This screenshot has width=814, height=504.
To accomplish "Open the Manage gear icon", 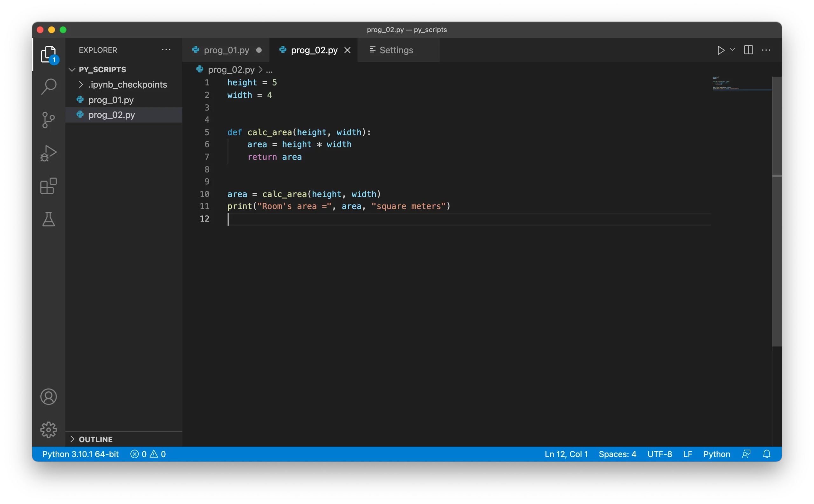I will pos(49,430).
